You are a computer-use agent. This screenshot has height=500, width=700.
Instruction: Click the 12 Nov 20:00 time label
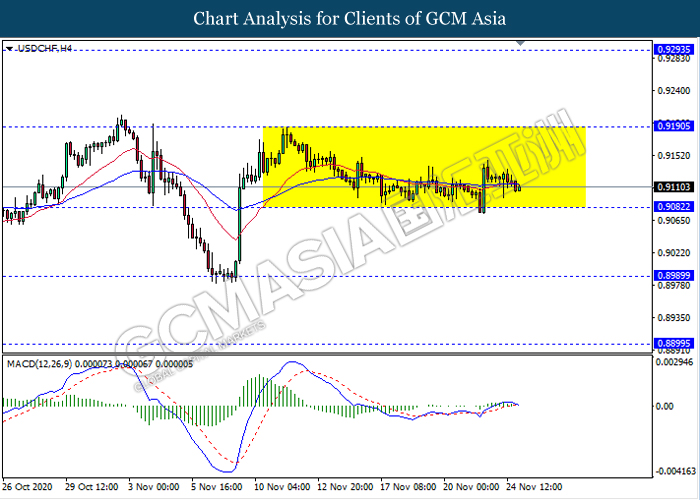[345, 487]
